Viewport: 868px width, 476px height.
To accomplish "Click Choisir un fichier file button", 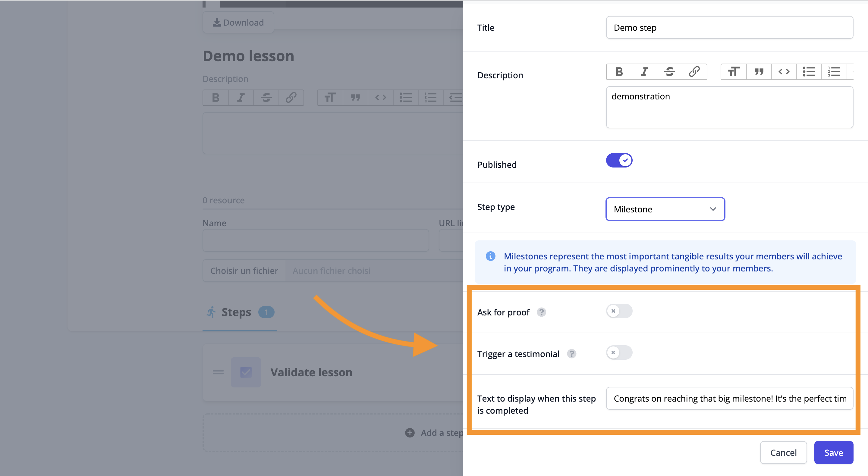I will (x=244, y=271).
